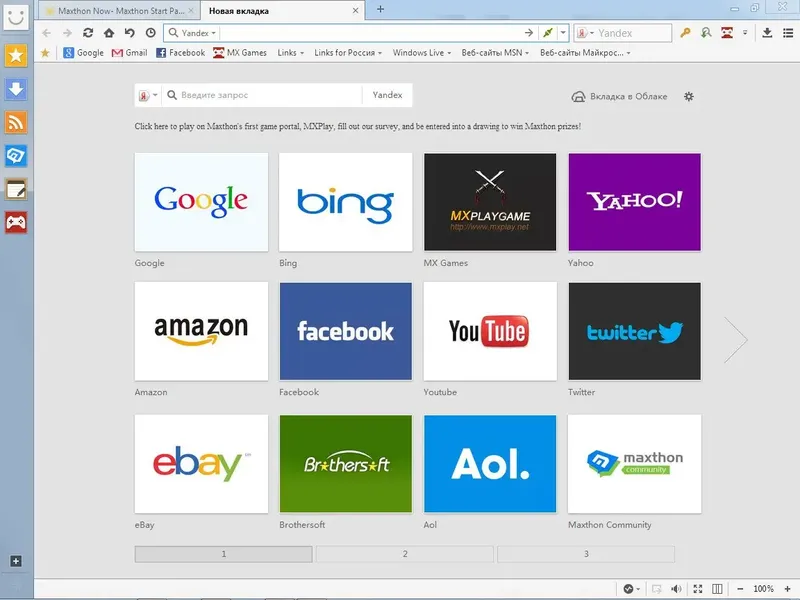This screenshot has height=600, width=800.
Task: Show next tiles page arrow
Action: coord(736,340)
